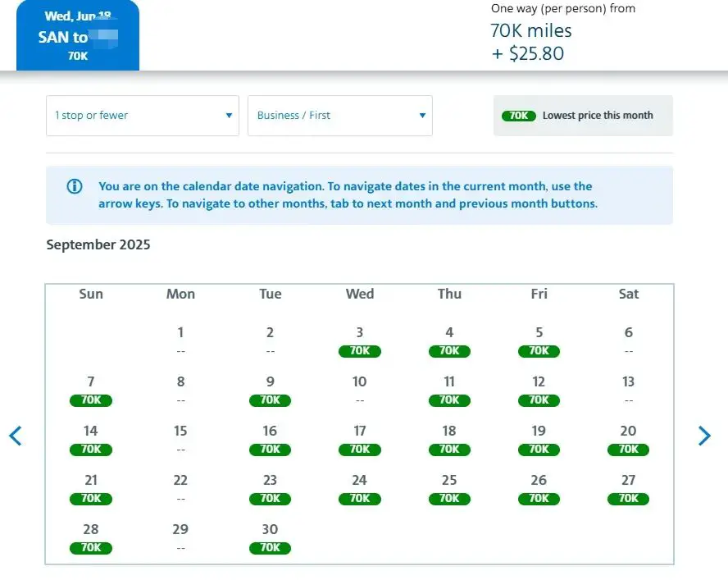Choose September 14 with 70K miles
The width and height of the screenshot is (728, 580).
91,440
